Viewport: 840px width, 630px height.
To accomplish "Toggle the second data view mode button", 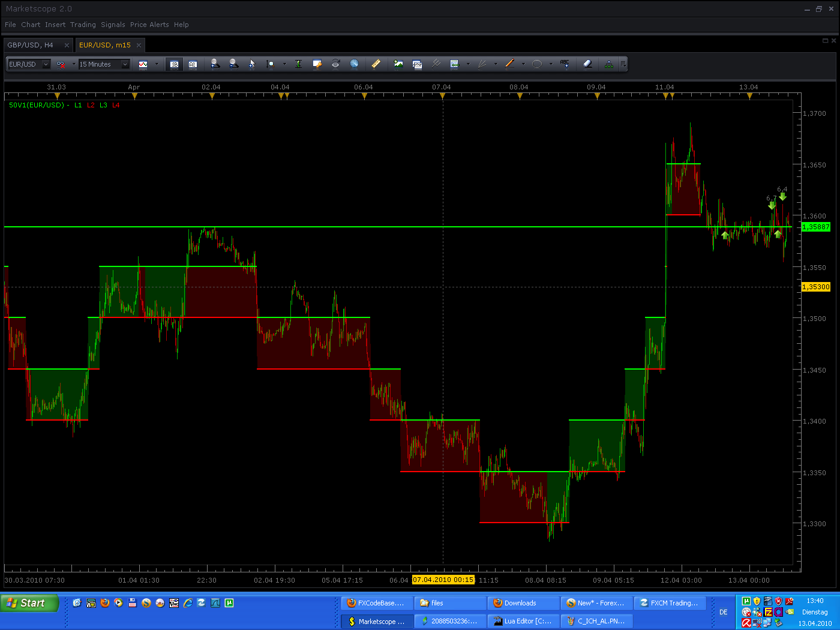I will tap(193, 64).
